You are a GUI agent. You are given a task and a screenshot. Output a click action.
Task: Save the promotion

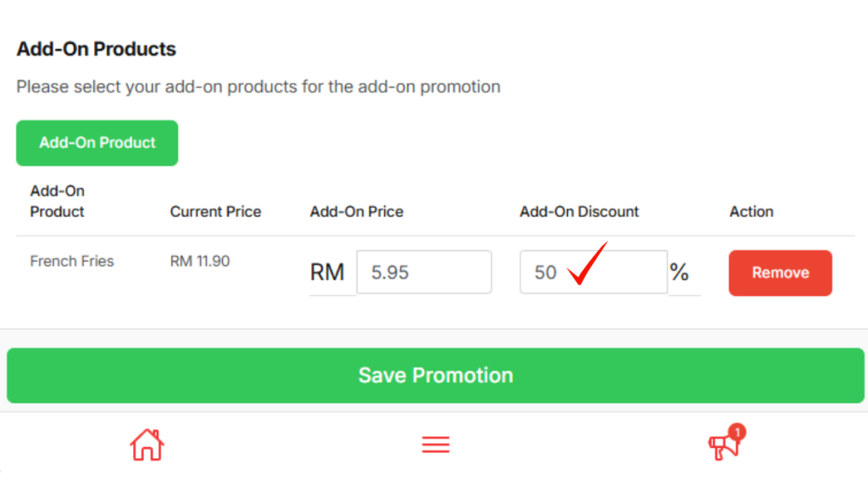tap(436, 376)
